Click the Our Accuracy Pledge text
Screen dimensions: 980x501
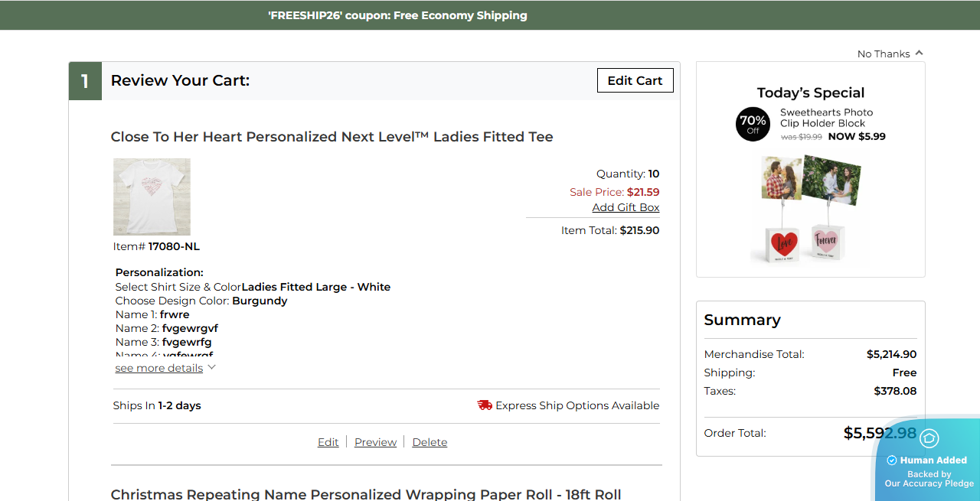tap(929, 483)
